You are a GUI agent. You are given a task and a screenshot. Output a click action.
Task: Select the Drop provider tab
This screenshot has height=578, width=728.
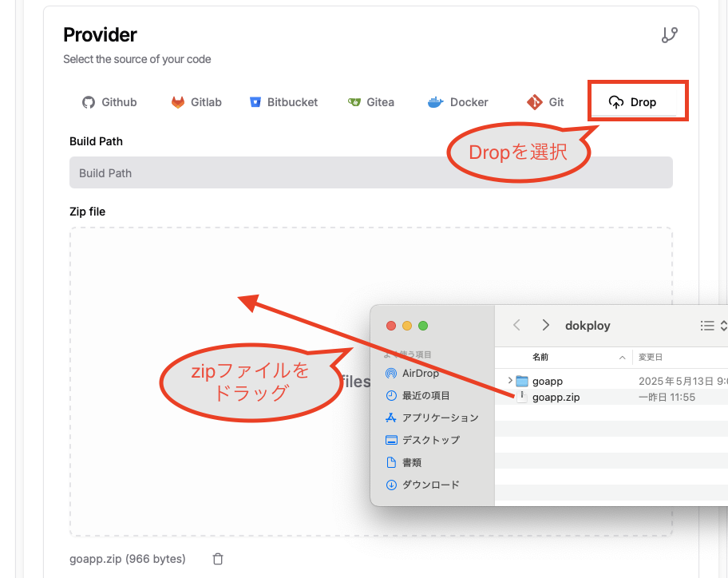pyautogui.click(x=632, y=102)
